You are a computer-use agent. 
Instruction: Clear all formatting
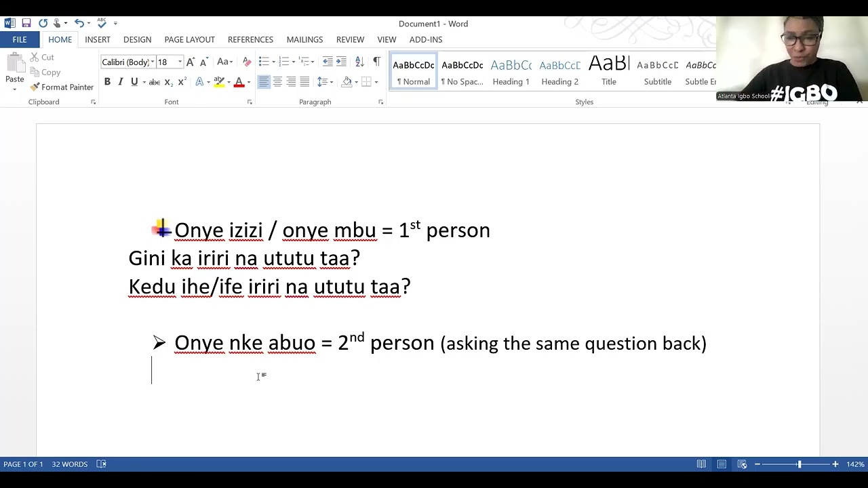246,62
